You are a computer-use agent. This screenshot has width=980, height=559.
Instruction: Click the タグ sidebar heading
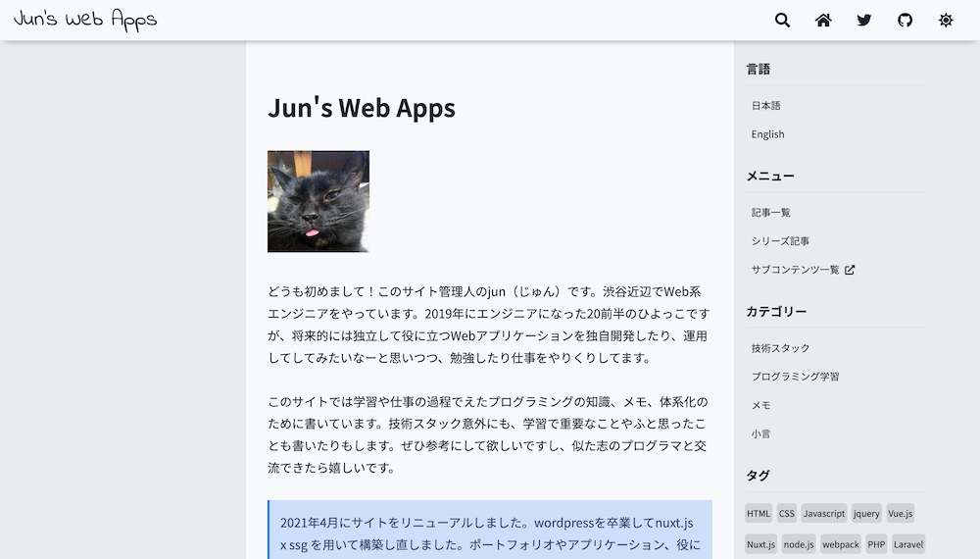[x=759, y=476]
